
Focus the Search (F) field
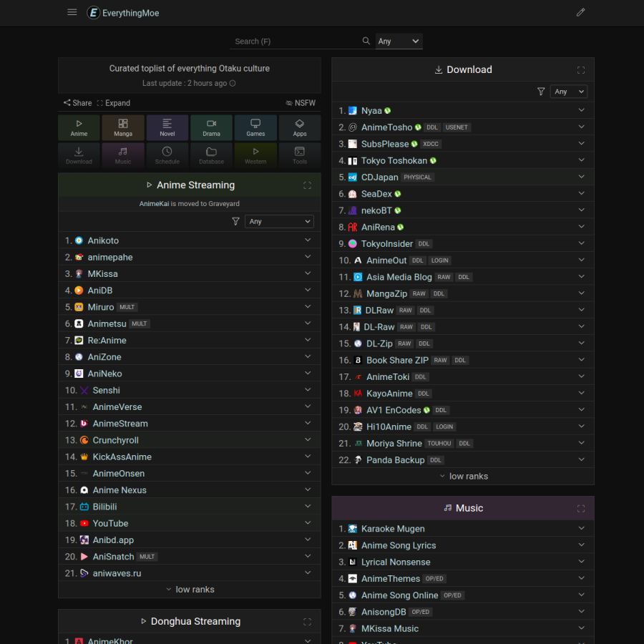tap(297, 41)
